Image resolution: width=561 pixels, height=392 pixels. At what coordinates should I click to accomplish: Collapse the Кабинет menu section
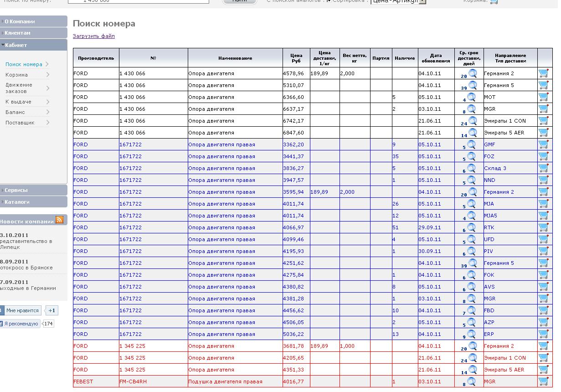(x=34, y=45)
